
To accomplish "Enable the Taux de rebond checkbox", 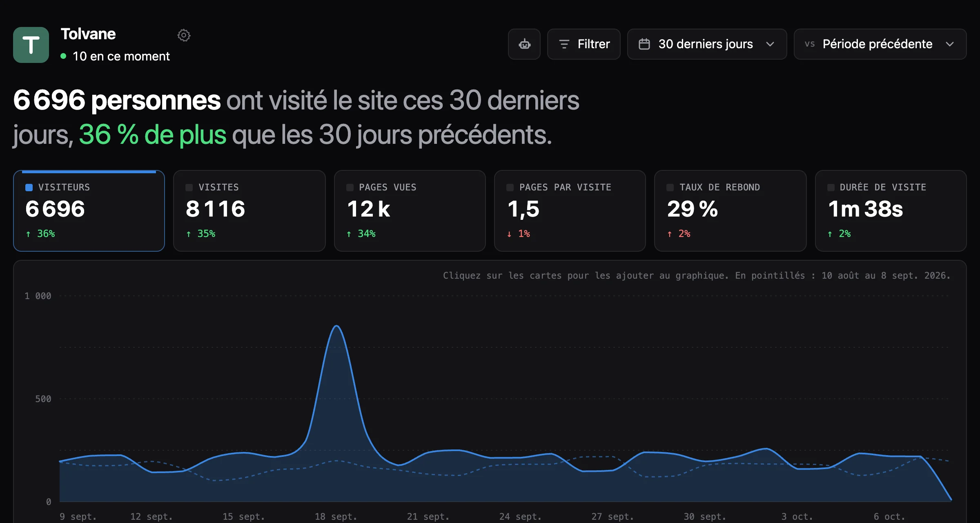I will 670,188.
